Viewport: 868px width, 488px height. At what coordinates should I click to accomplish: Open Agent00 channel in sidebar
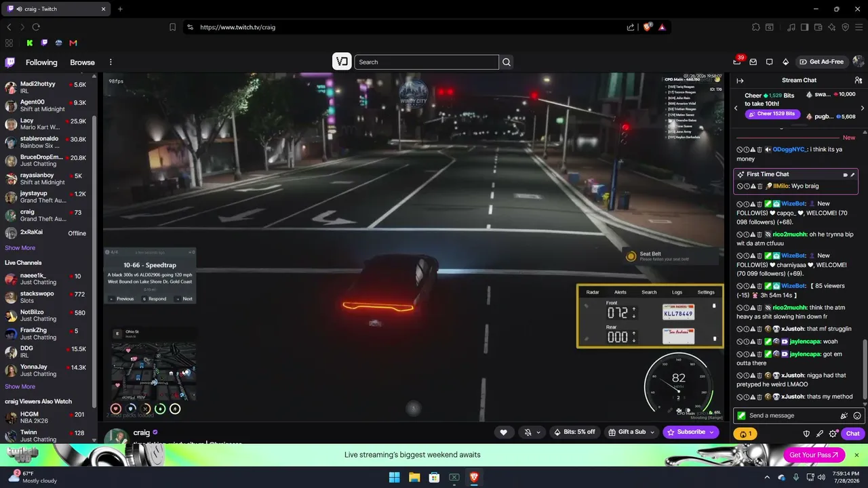coord(47,106)
